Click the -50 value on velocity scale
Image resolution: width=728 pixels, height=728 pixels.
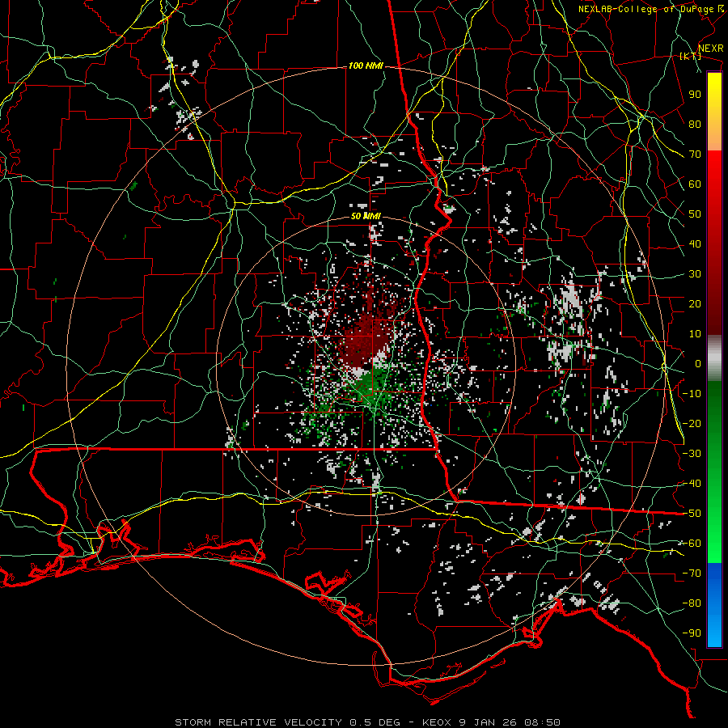pos(692,514)
